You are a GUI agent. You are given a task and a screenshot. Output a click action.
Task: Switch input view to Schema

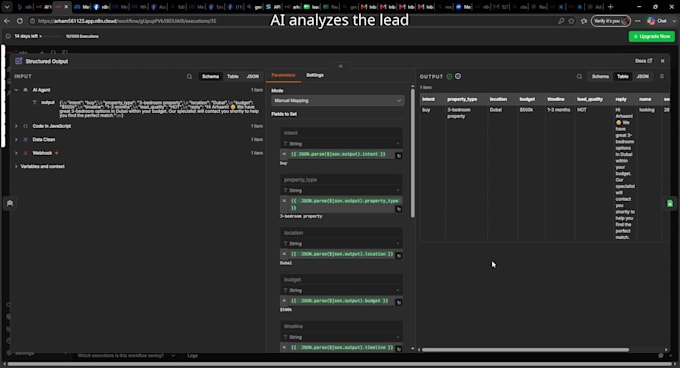[210, 77]
